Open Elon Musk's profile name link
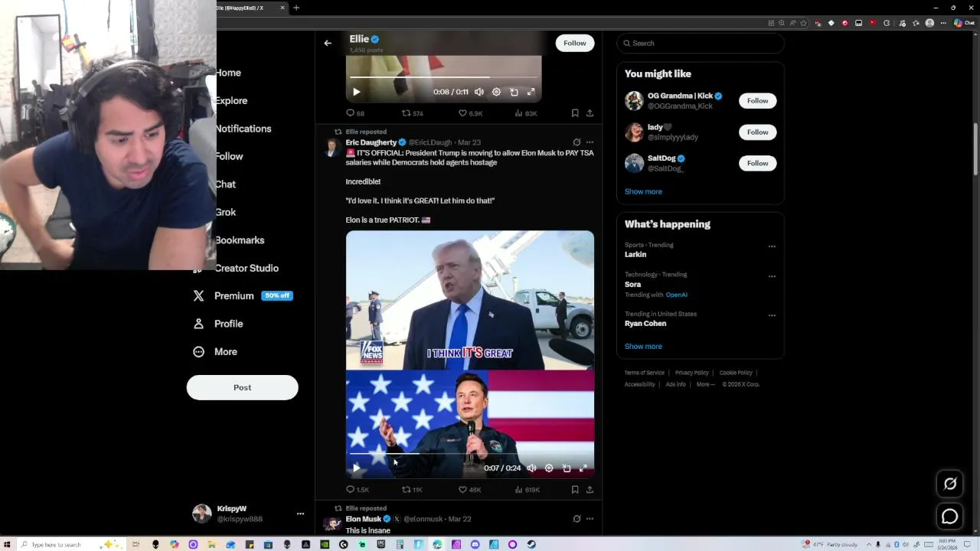This screenshot has width=980, height=551. [364, 519]
